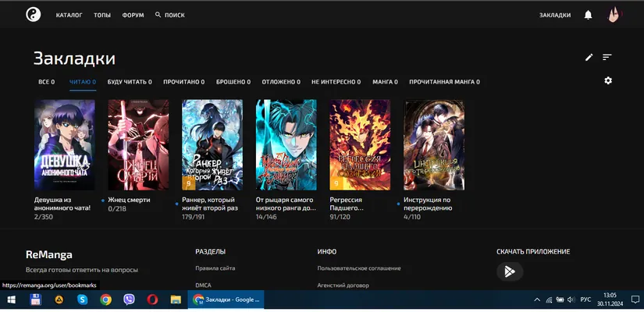Screen dimensions: 644x312
Task: Open the search magnifier ПОИСК
Action: pos(169,15)
